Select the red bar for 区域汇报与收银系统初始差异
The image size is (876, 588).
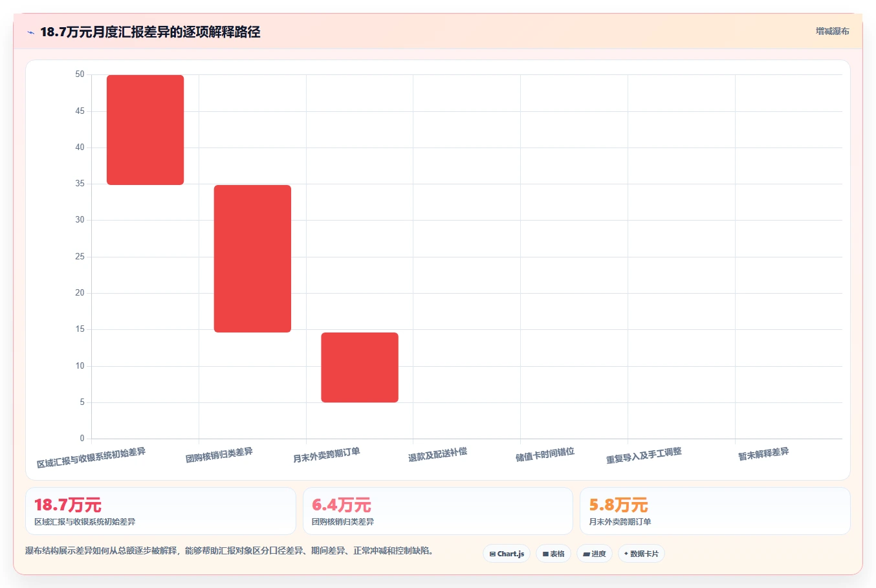(x=145, y=130)
